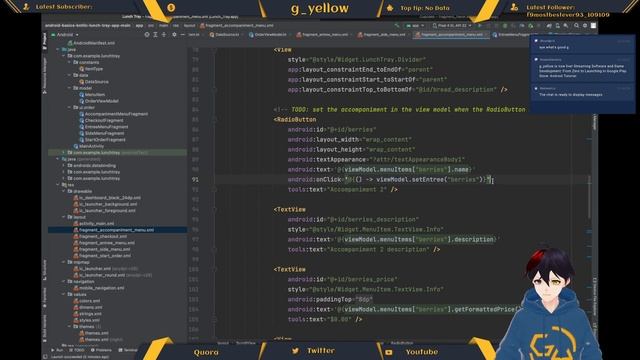Switch to fragment_entree_menu.xml editor tab
The height and width of the screenshot is (360, 640).
click(x=322, y=35)
